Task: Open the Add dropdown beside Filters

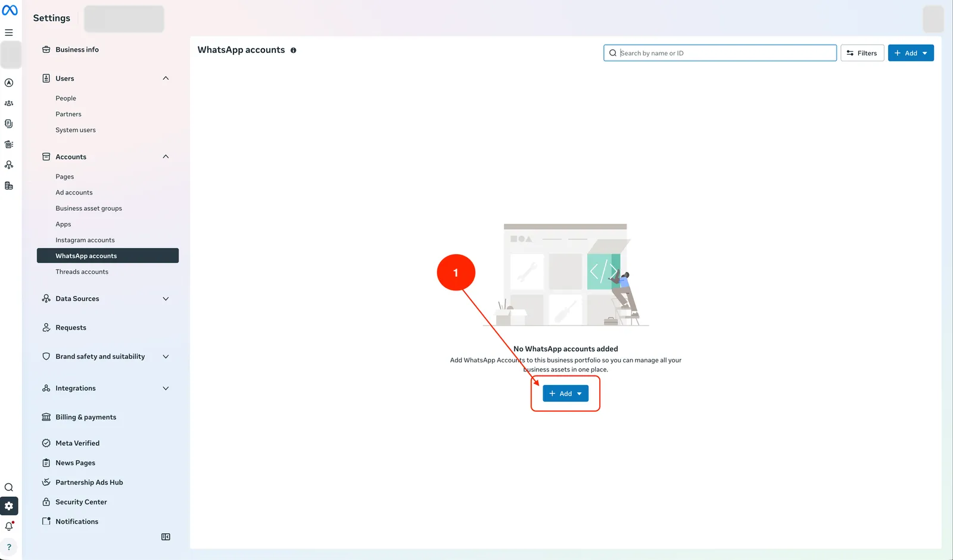Action: pos(911,53)
